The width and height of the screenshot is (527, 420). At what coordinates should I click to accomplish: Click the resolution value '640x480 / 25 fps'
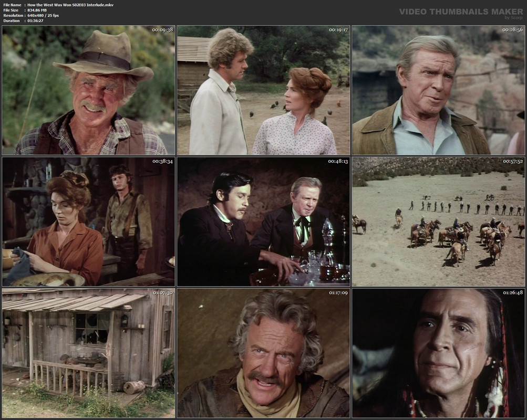click(43, 15)
